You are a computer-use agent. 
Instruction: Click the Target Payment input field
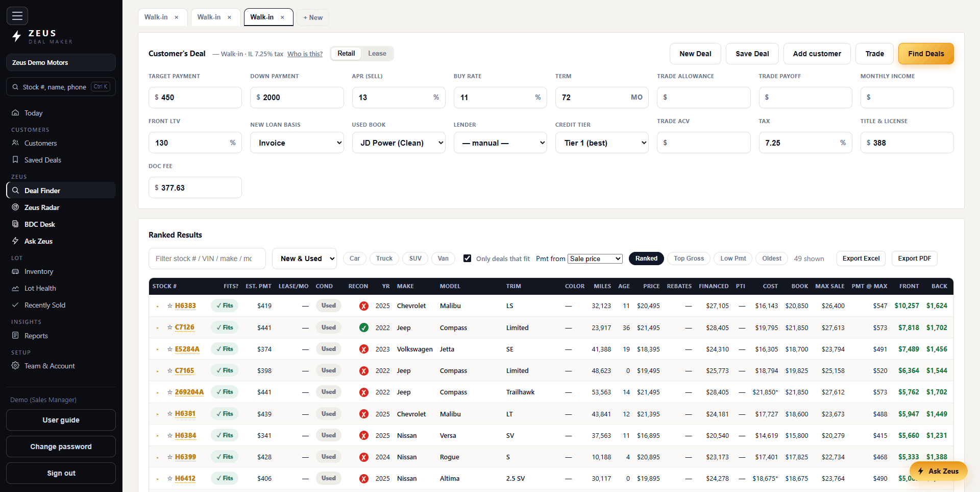[x=195, y=98]
